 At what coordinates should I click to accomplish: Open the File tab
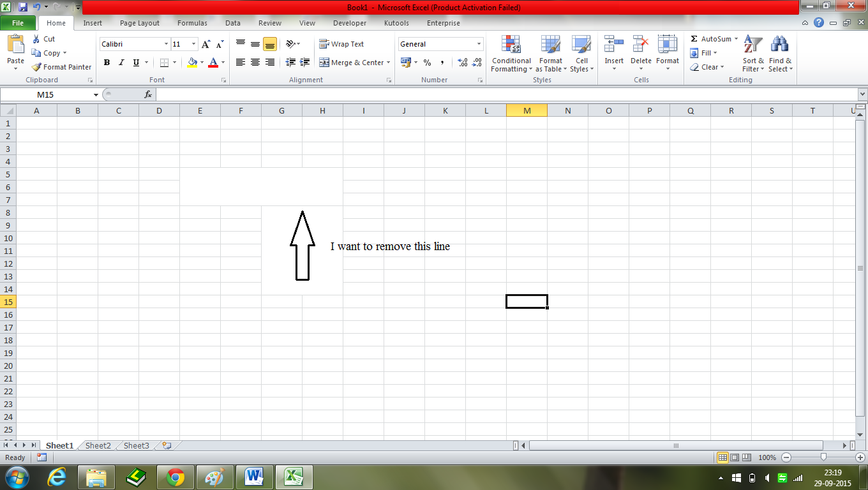click(x=18, y=23)
